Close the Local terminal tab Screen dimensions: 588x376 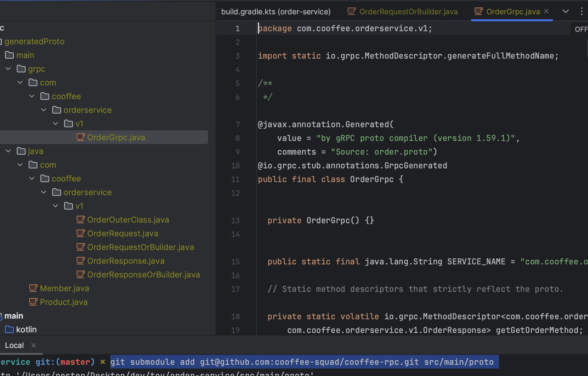[x=34, y=345]
